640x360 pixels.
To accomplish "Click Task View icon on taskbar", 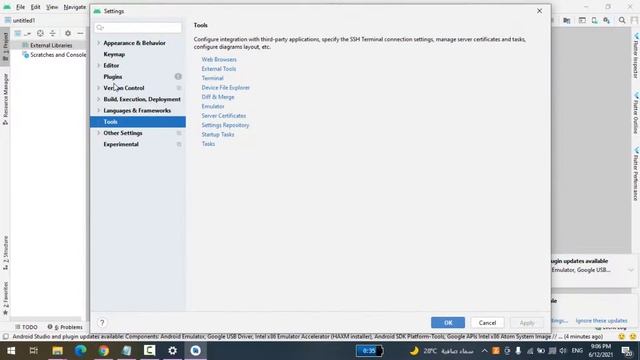I will pos(34,351).
